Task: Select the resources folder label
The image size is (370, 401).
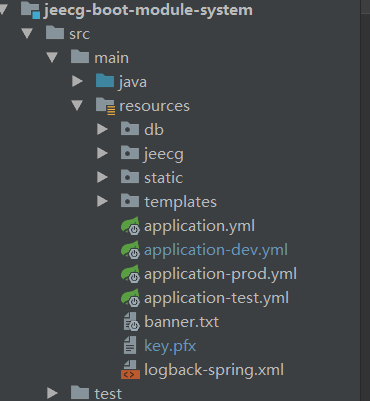Action: 154,106
